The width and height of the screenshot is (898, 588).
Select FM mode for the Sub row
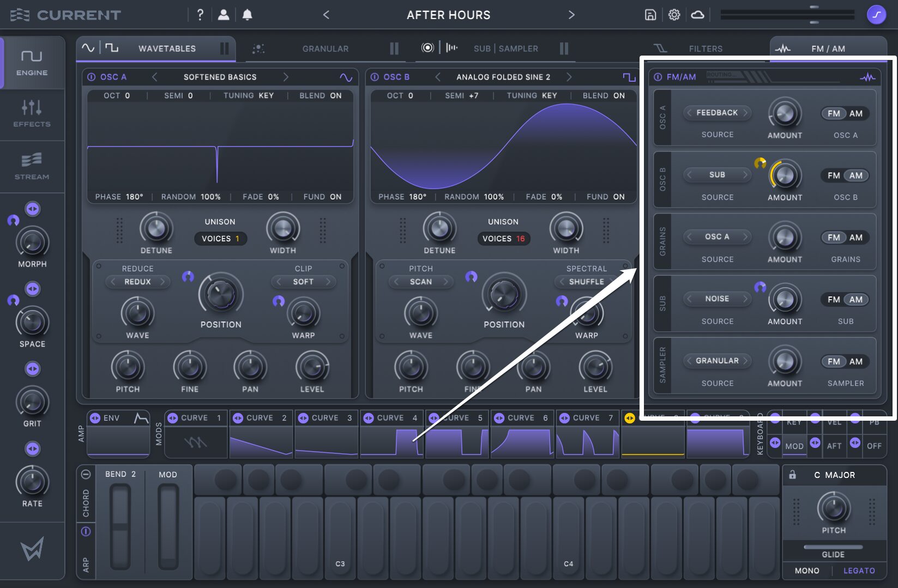coord(834,300)
